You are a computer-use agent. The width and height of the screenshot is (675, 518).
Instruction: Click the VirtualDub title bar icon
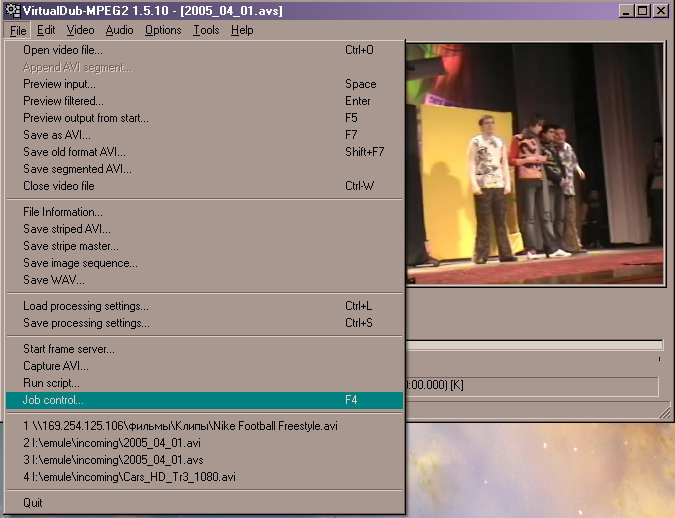(13, 11)
